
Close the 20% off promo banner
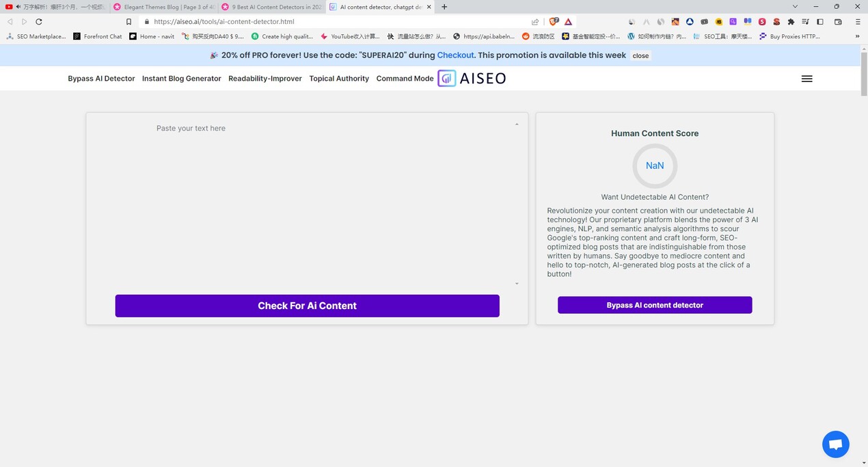pyautogui.click(x=640, y=55)
